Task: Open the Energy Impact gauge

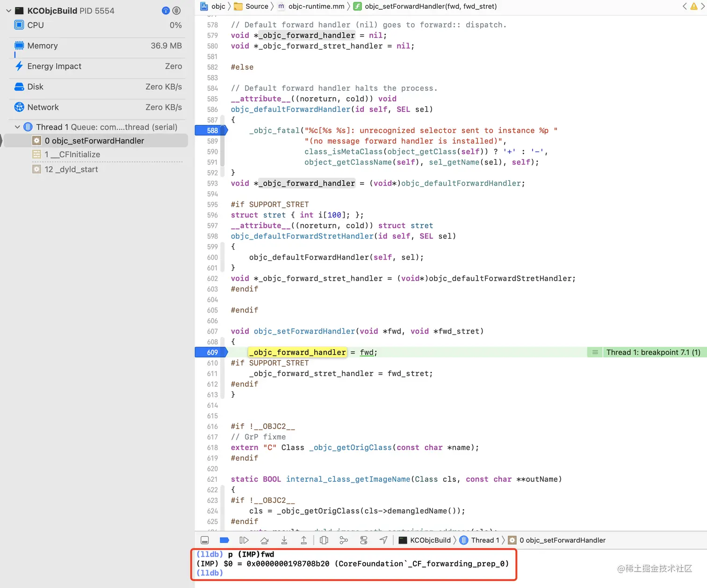Action: (98, 66)
